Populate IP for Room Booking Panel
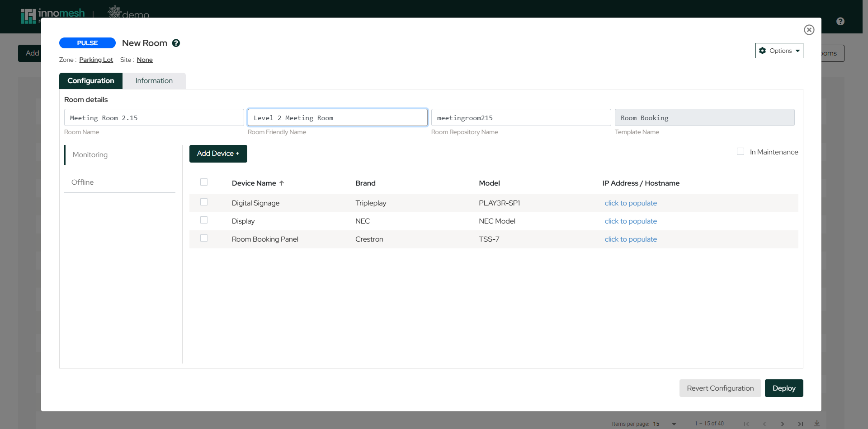The image size is (868, 429). (631, 239)
